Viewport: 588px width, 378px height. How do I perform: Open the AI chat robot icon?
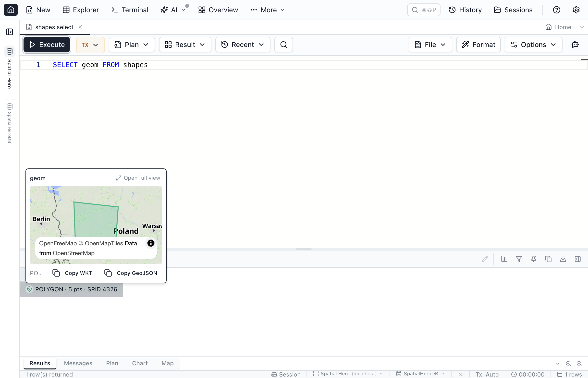coord(575,45)
